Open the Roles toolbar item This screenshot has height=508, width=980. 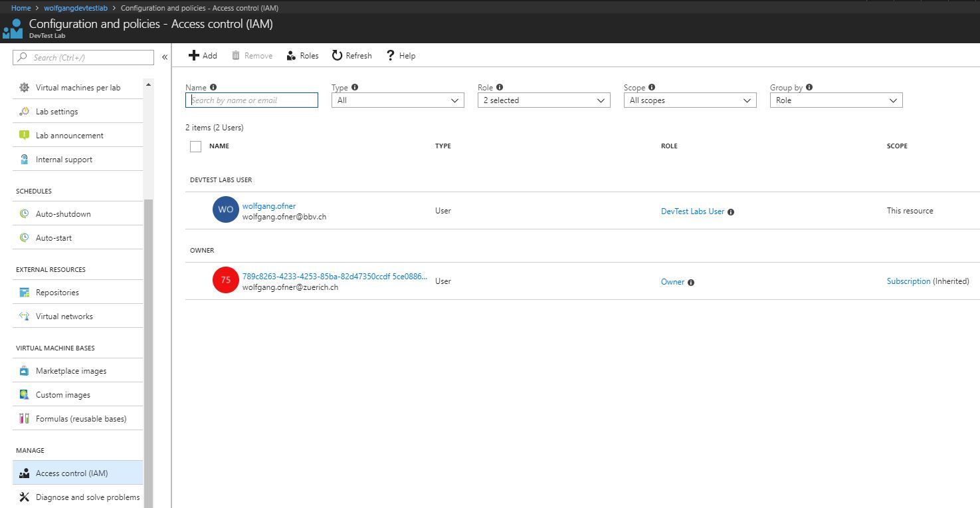click(302, 55)
